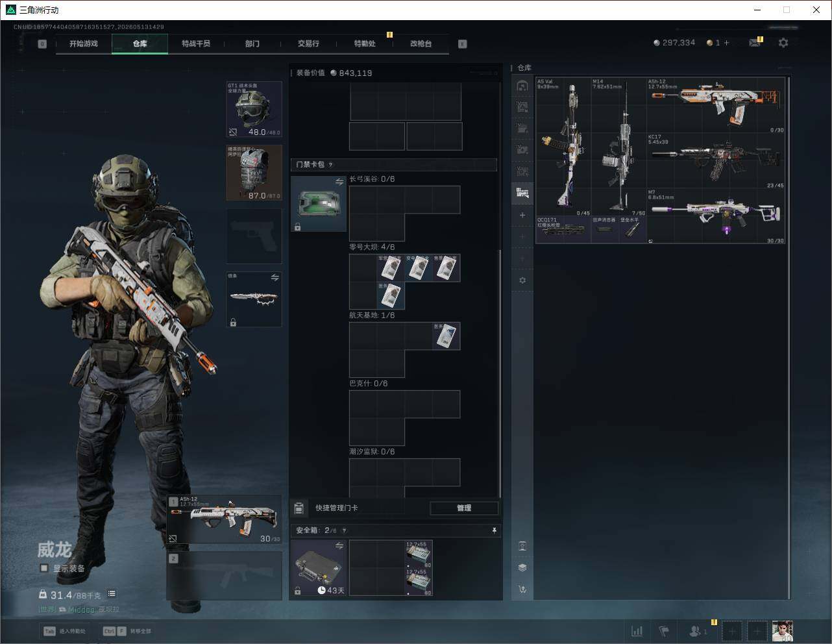Select the first keycard in 零号大坝 top row
832x644 pixels.
pyautogui.click(x=391, y=268)
